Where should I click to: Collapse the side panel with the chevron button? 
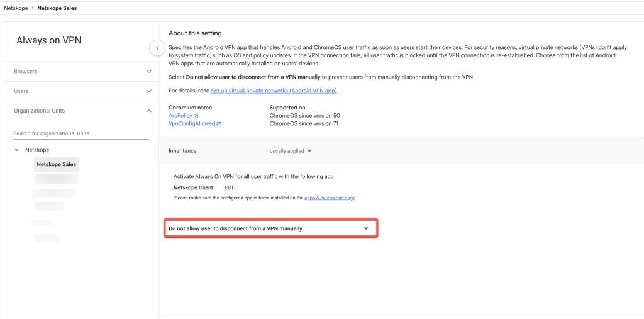pyautogui.click(x=157, y=48)
